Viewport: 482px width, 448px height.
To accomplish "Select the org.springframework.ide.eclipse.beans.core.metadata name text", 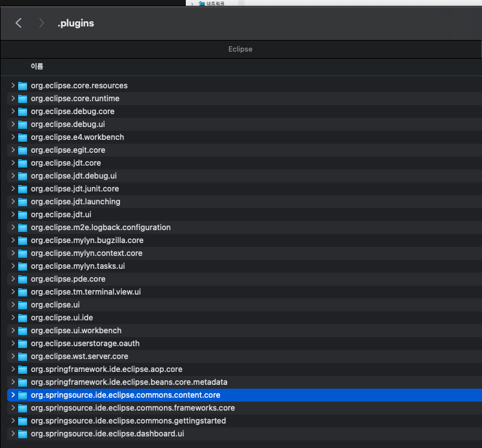I will tap(129, 382).
